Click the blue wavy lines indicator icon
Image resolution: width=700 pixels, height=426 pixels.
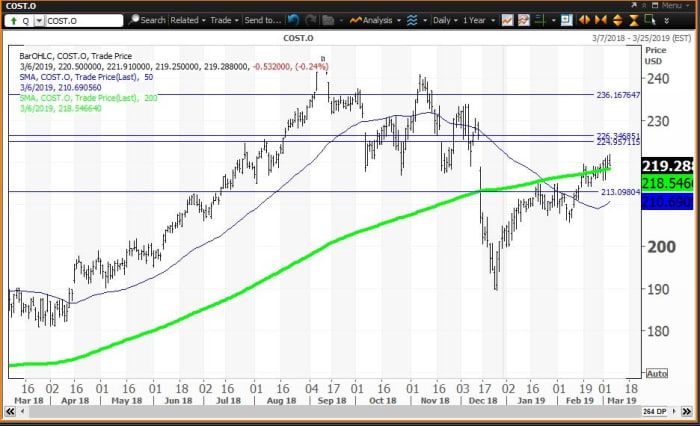(412, 20)
